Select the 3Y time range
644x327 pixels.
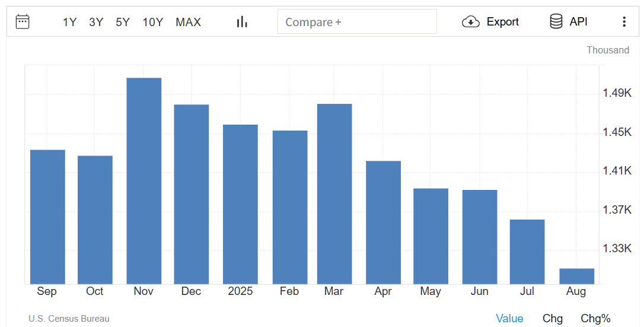(96, 23)
